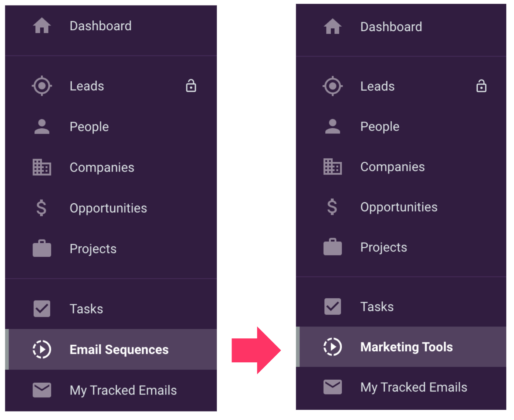The height and width of the screenshot is (420, 514).
Task: Click the Companies building icon in right sidebar
Action: [332, 167]
